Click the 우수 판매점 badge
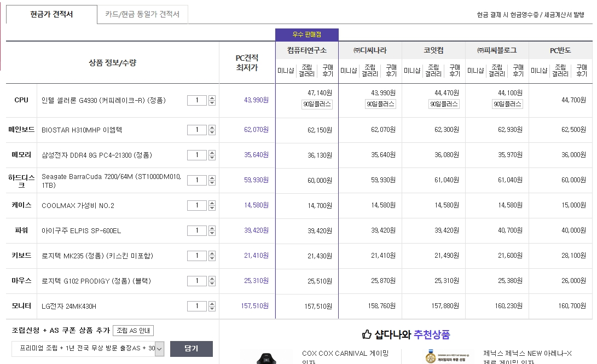This screenshot has width=597, height=364. coord(307,34)
